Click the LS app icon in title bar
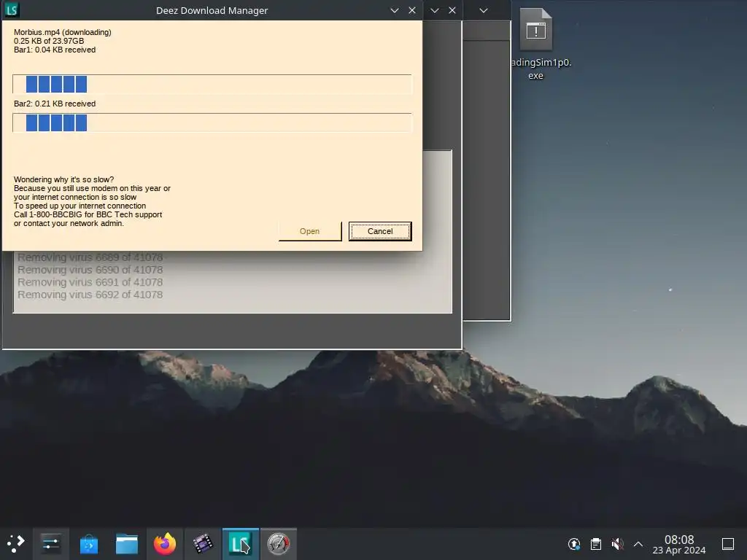The height and width of the screenshot is (560, 747). click(x=12, y=9)
